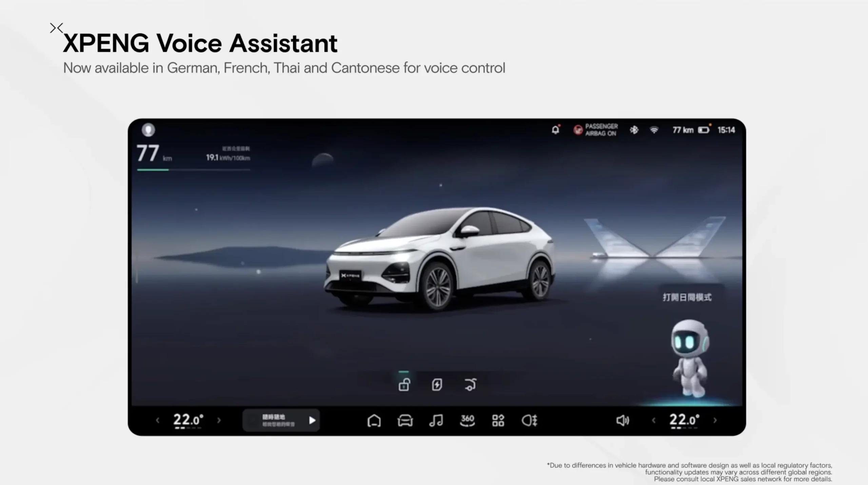Tap the volume speaker icon
Image resolution: width=868 pixels, height=485 pixels.
tap(623, 421)
